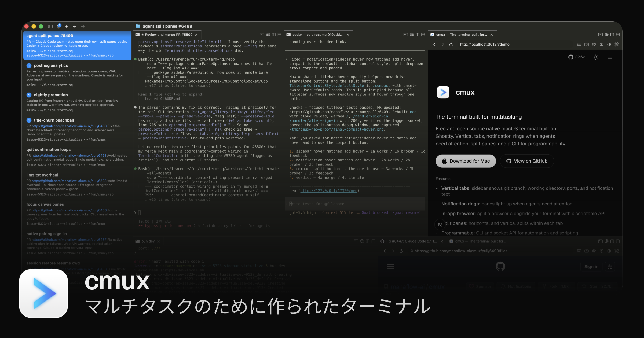The image size is (644, 338).
Task: Reload the localhost:3012 page
Action: (451, 45)
